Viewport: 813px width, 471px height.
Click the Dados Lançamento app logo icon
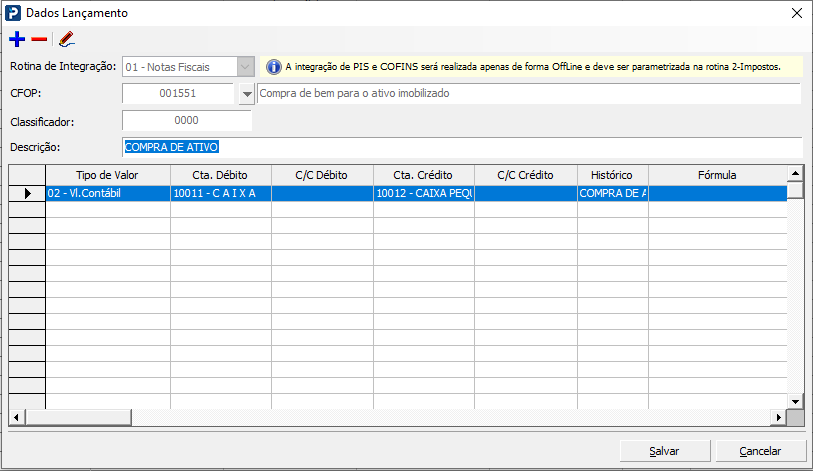[12, 13]
